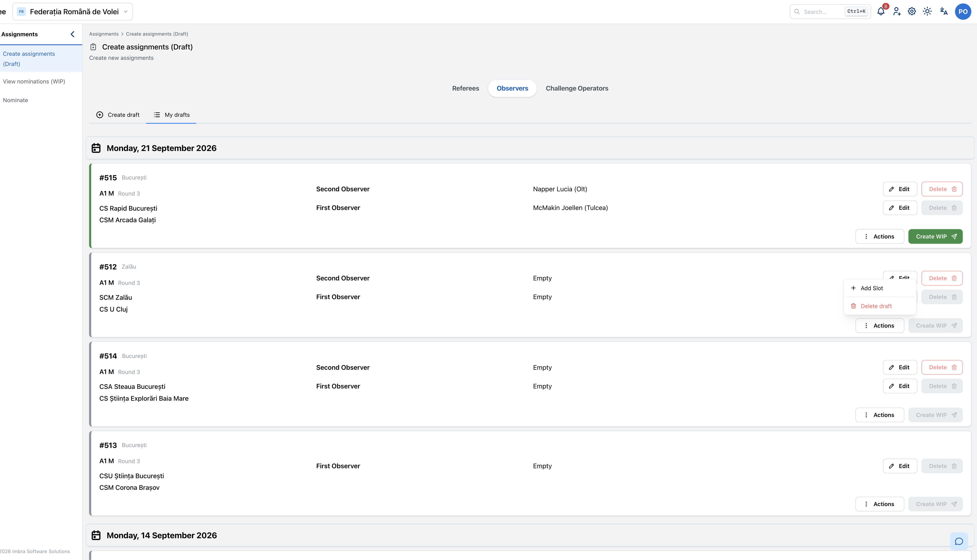Edit Napper Lucia second observer on #515
The height and width of the screenshot is (560, 977).
point(900,189)
